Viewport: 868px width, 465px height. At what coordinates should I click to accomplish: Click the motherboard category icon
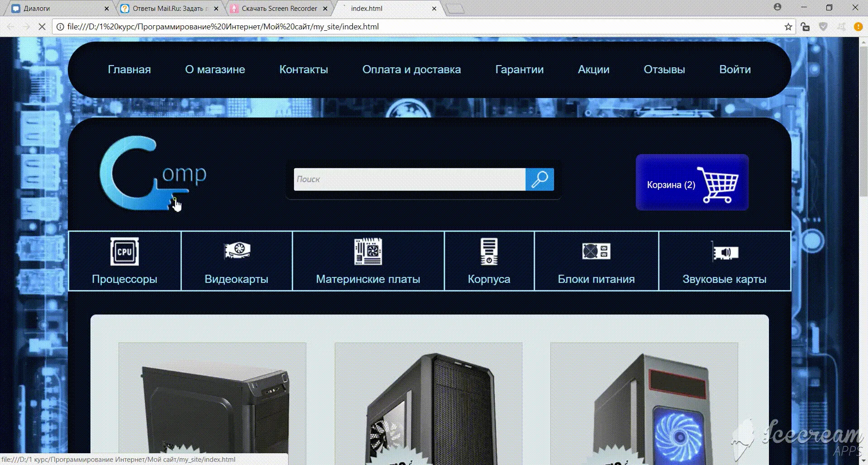tap(368, 251)
